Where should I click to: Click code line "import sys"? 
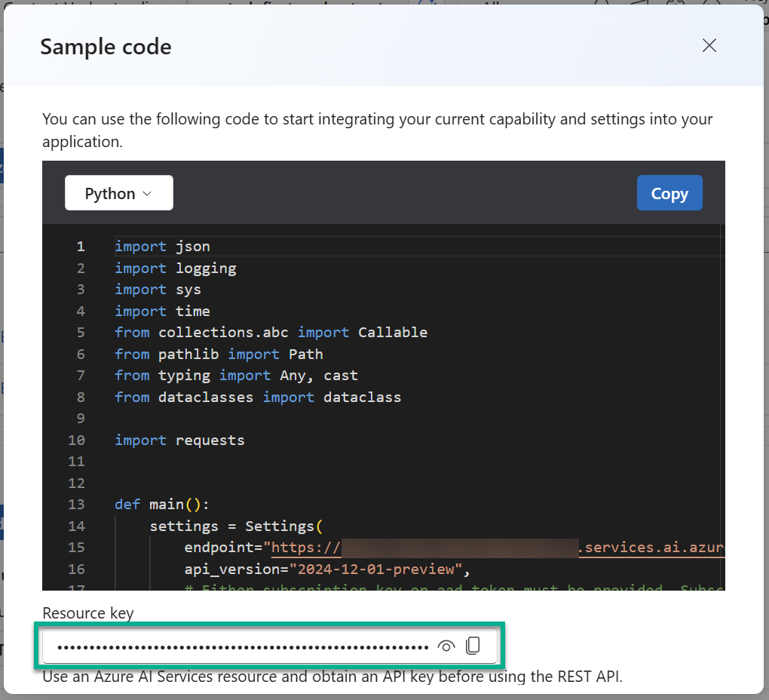158,290
